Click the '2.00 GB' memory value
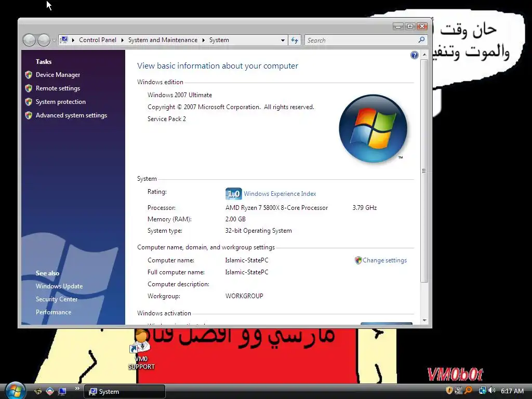Screen dimensions: 532x399 (x=235, y=219)
